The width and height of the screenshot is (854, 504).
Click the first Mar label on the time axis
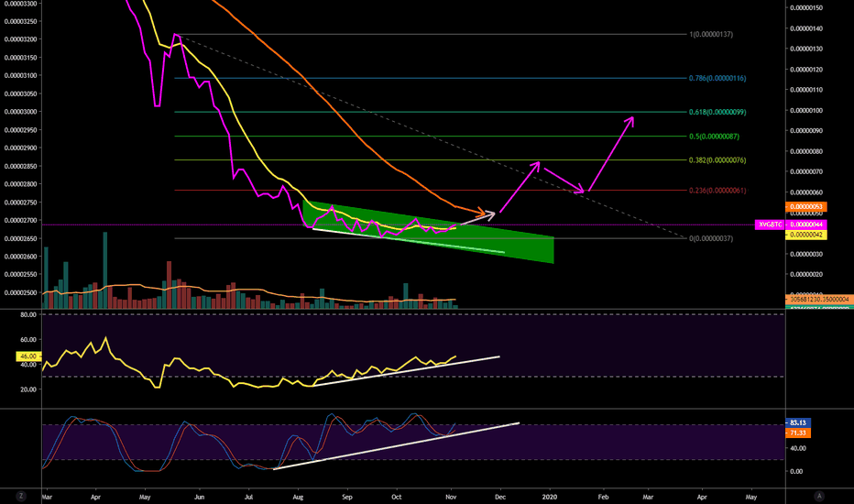pyautogui.click(x=47, y=497)
